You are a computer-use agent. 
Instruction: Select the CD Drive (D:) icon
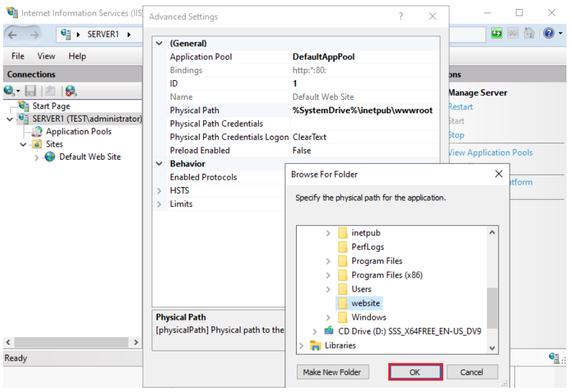coord(329,331)
